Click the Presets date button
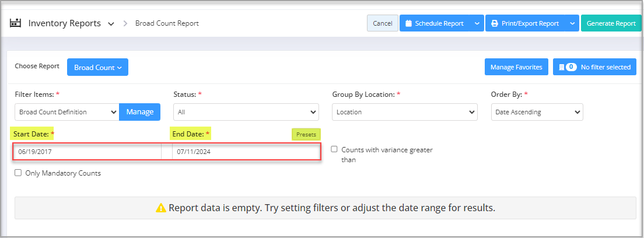 (306, 134)
